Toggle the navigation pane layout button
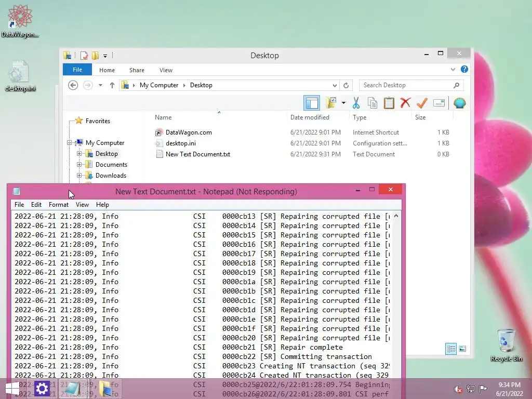This screenshot has height=399, width=532. [x=312, y=103]
